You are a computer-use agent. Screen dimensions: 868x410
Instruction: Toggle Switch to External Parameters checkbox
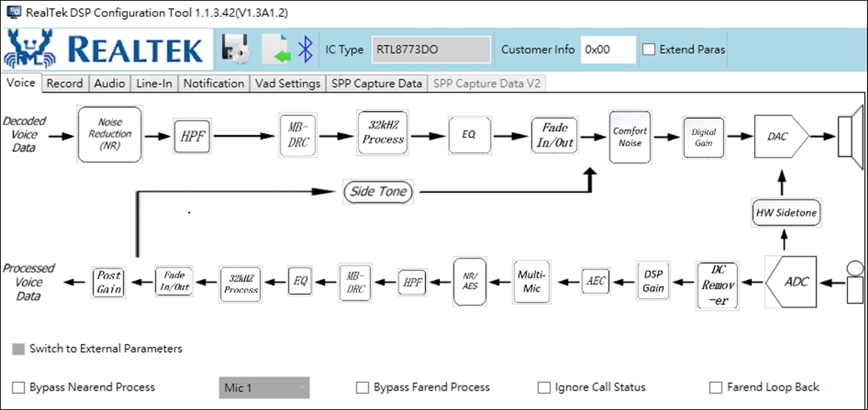click(x=19, y=349)
